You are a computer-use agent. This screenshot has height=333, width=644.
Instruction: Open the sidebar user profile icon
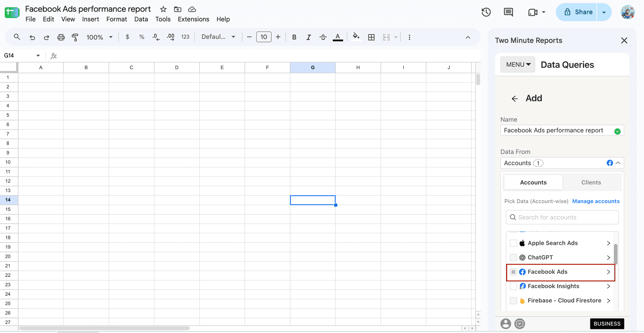click(505, 324)
